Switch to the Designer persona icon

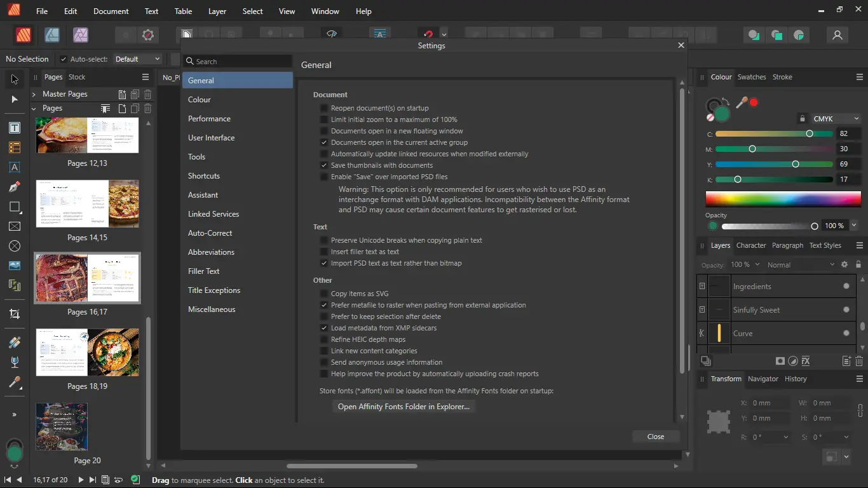pos(52,35)
